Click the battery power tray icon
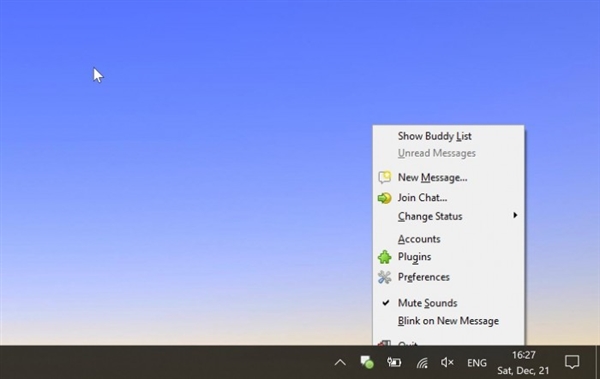The width and height of the screenshot is (600, 379). click(394, 362)
